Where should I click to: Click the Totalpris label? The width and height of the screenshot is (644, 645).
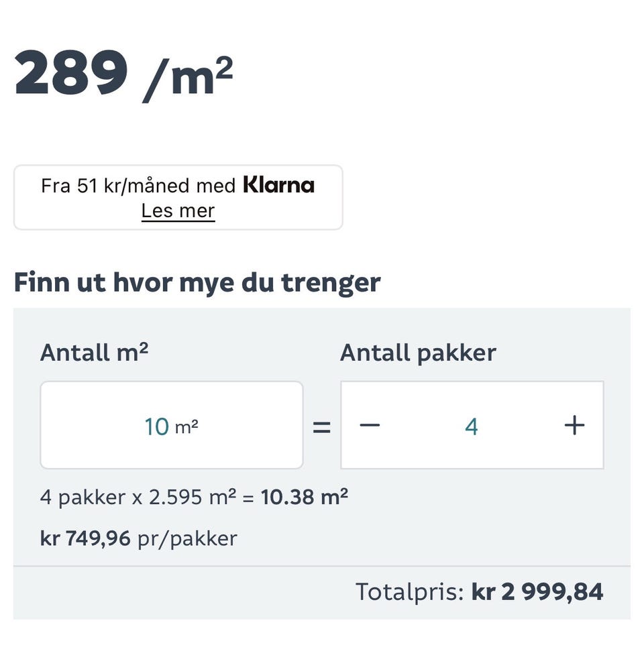(409, 592)
